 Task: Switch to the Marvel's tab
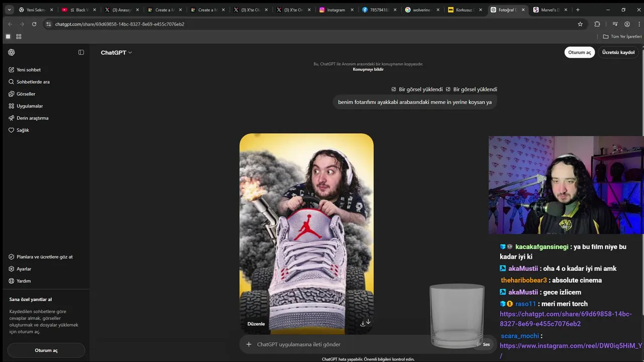[x=551, y=10]
